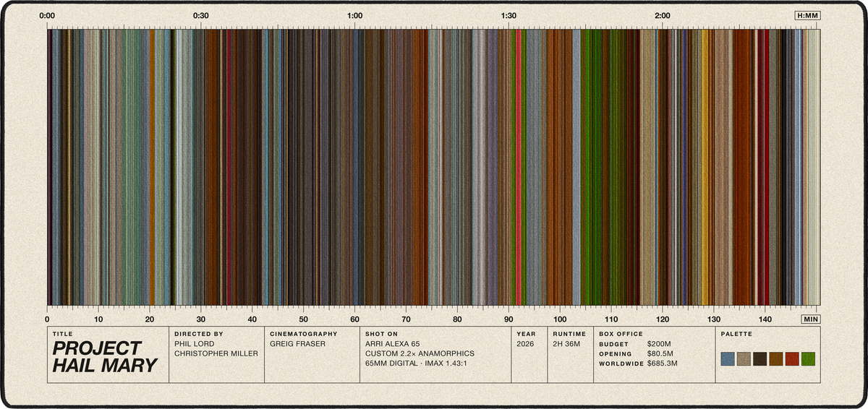Click the RUNTIME heading
Screen dimensions: 868x409
point(569,334)
